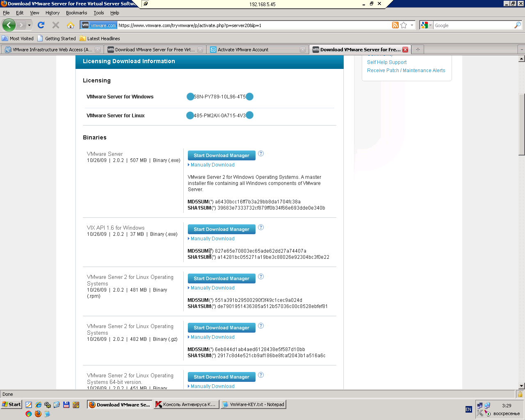Click the vmware.com site identity button
The image size is (525, 420).
pos(99,25)
